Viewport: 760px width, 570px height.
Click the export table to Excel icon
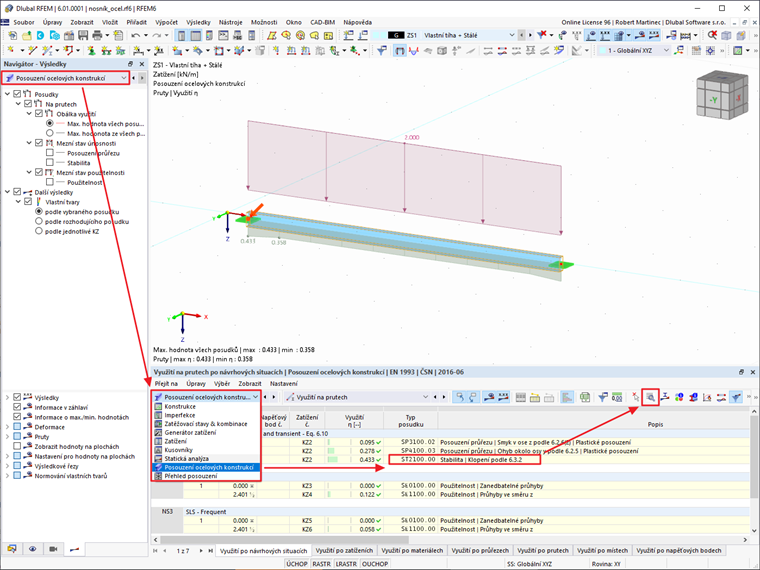(585, 397)
